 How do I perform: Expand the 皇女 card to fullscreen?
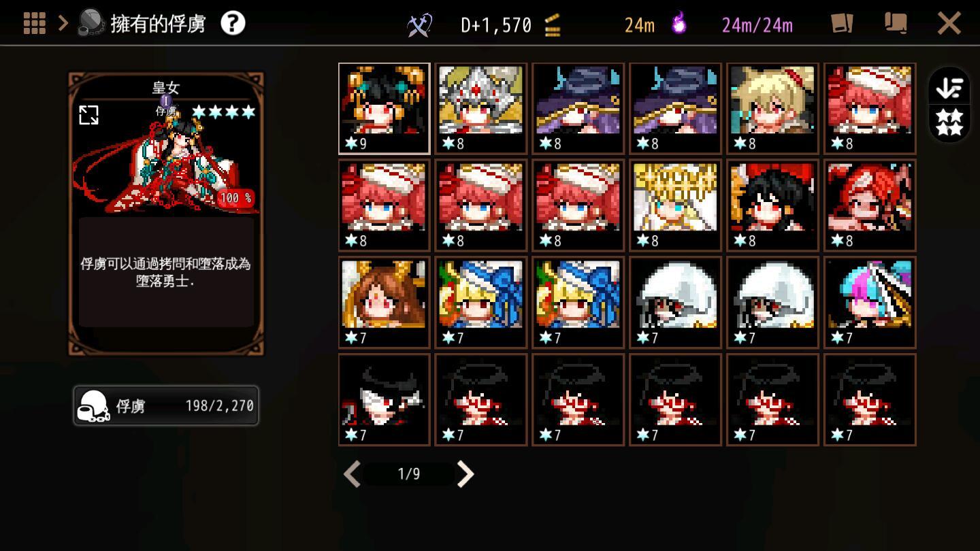89,115
